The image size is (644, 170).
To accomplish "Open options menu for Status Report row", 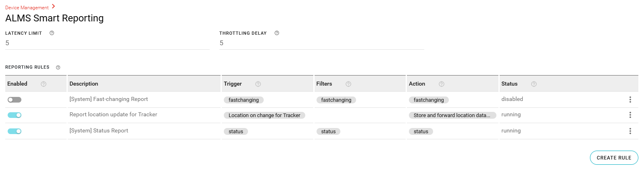I will [x=630, y=131].
